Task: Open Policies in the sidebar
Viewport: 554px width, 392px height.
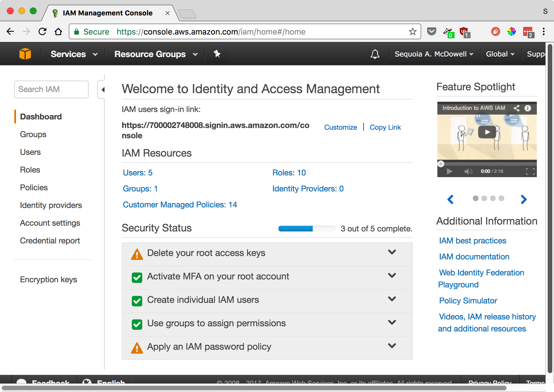Action: pyautogui.click(x=34, y=187)
